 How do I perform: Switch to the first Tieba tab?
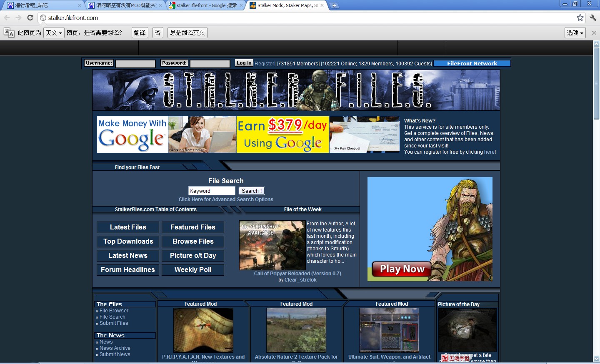click(43, 5)
